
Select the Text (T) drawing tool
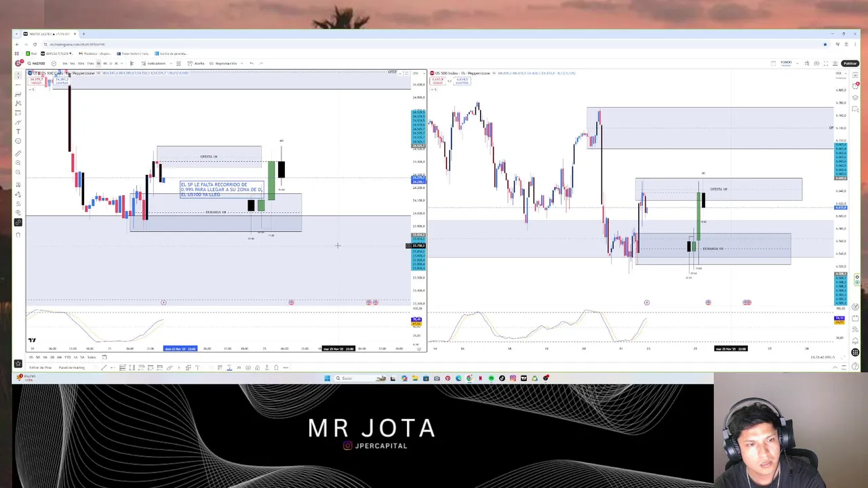[x=18, y=131]
